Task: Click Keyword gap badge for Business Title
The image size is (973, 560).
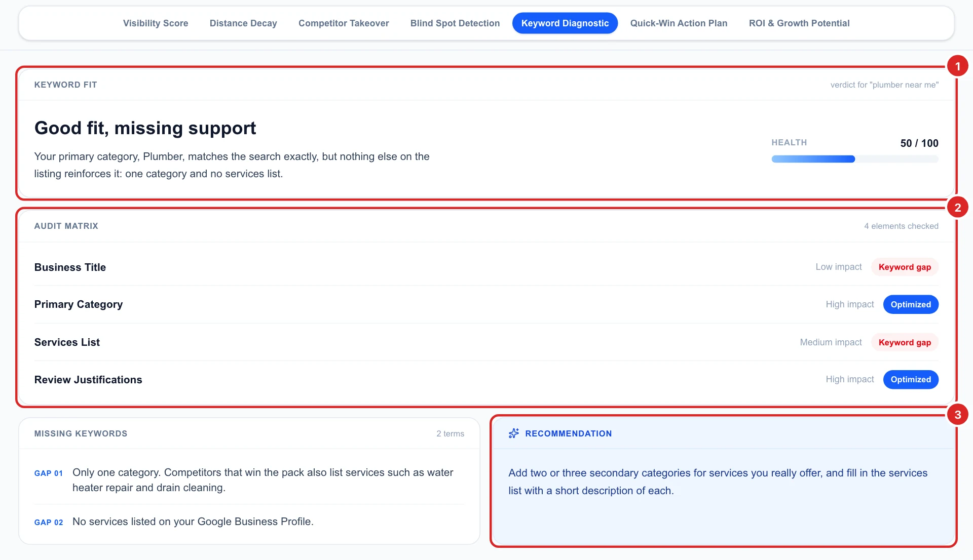Action: pos(905,267)
